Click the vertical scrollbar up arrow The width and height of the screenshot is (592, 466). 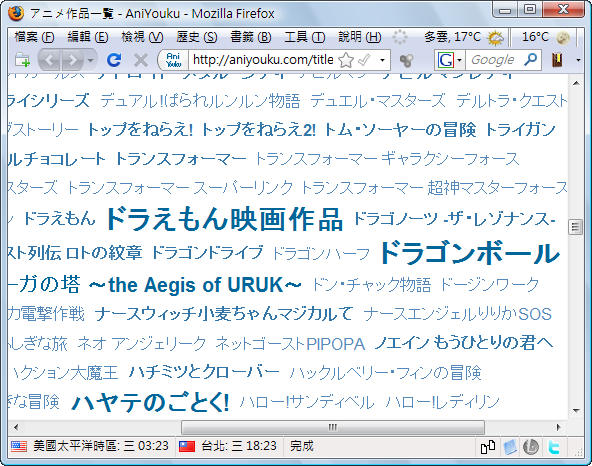[x=576, y=83]
